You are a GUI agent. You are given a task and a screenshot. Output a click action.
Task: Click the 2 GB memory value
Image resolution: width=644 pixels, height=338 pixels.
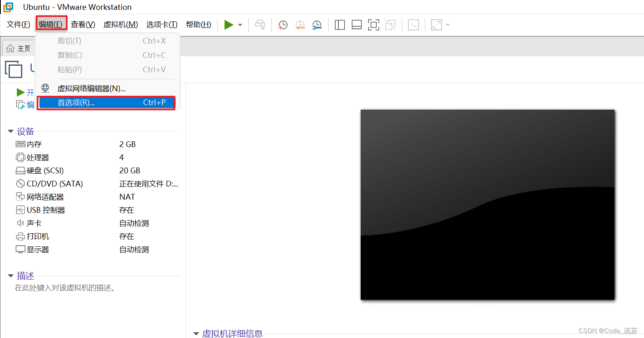(127, 144)
